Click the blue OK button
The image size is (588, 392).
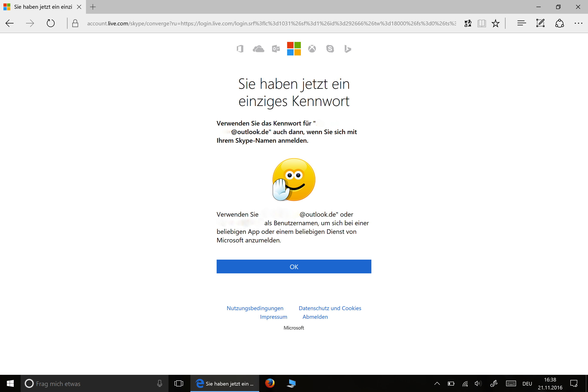click(x=294, y=266)
